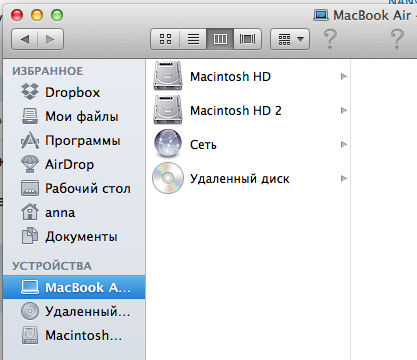Click MacBook Air window title text
Screen dimensions: 417x360
pos(373,15)
